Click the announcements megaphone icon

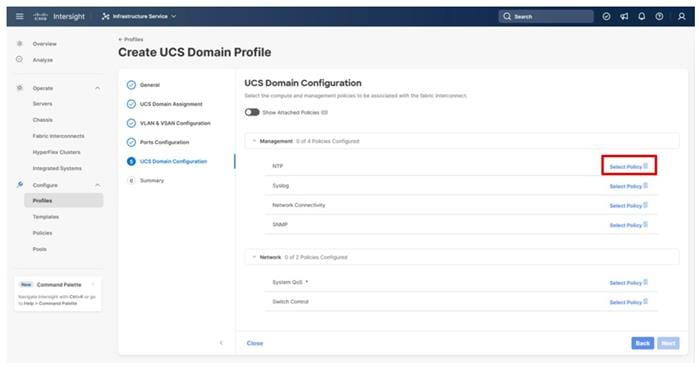pyautogui.click(x=624, y=16)
